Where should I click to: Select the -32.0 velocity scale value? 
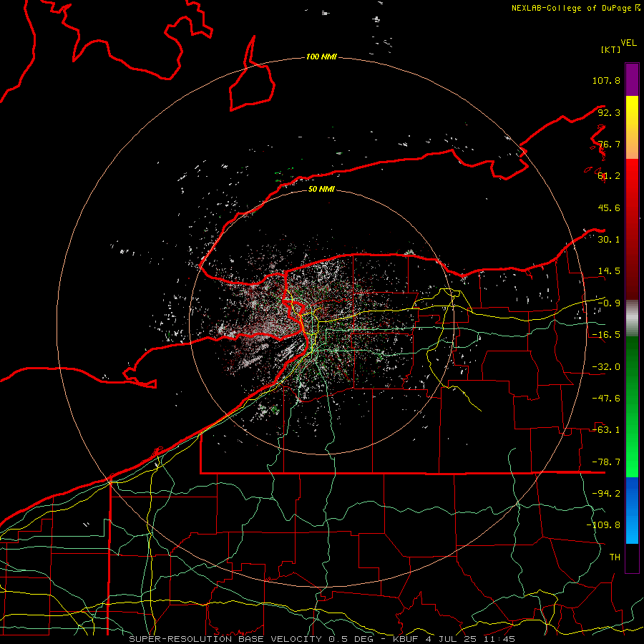(x=606, y=367)
